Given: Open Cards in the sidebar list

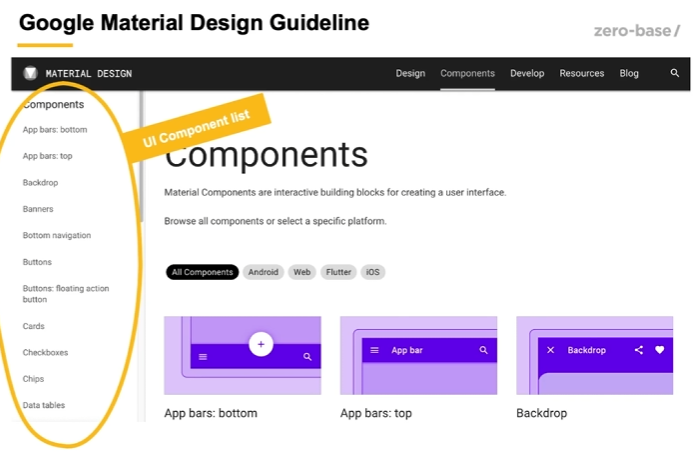Looking at the screenshot, I should tap(34, 326).
